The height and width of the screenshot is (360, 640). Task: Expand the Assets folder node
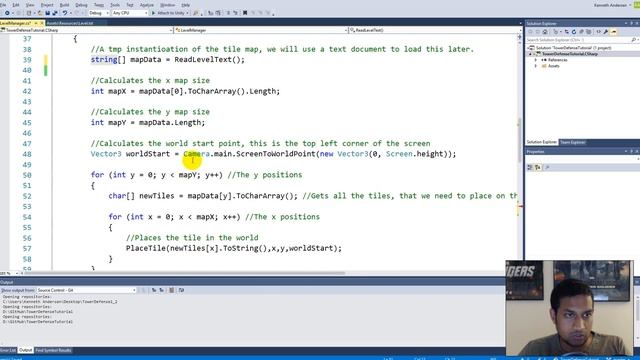(x=536, y=66)
